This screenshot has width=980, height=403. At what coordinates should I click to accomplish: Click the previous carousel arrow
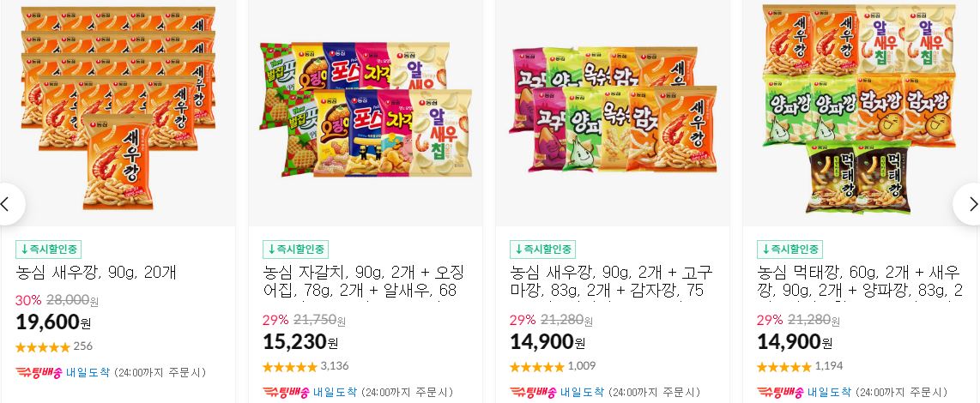click(9, 204)
